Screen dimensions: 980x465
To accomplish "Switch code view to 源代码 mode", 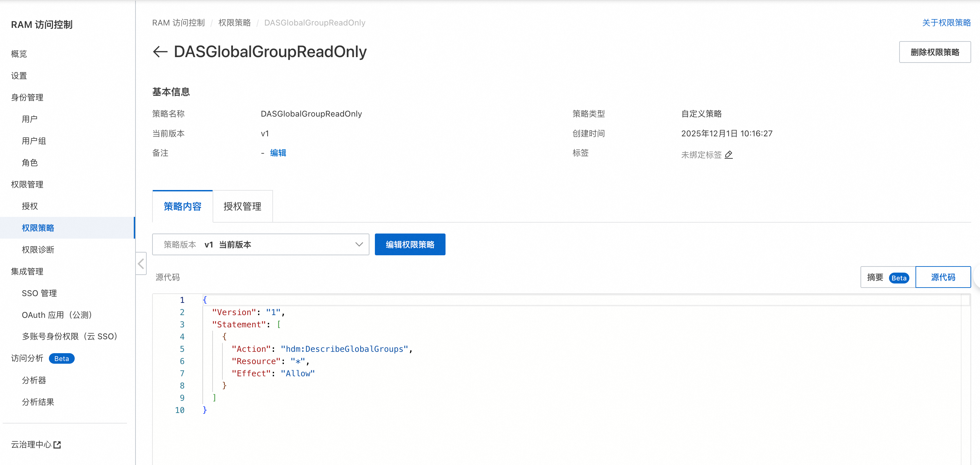I will [x=943, y=277].
